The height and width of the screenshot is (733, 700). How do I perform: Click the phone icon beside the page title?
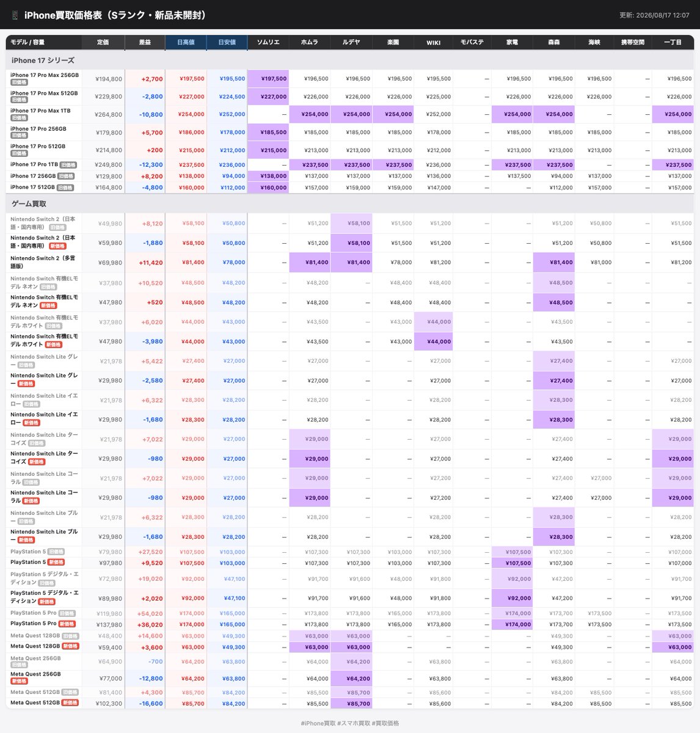click(x=15, y=15)
